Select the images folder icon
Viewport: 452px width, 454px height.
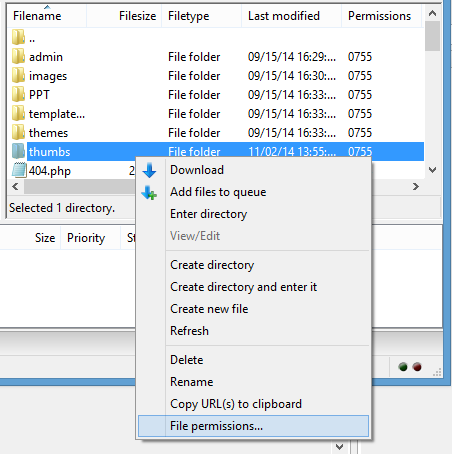click(x=18, y=75)
